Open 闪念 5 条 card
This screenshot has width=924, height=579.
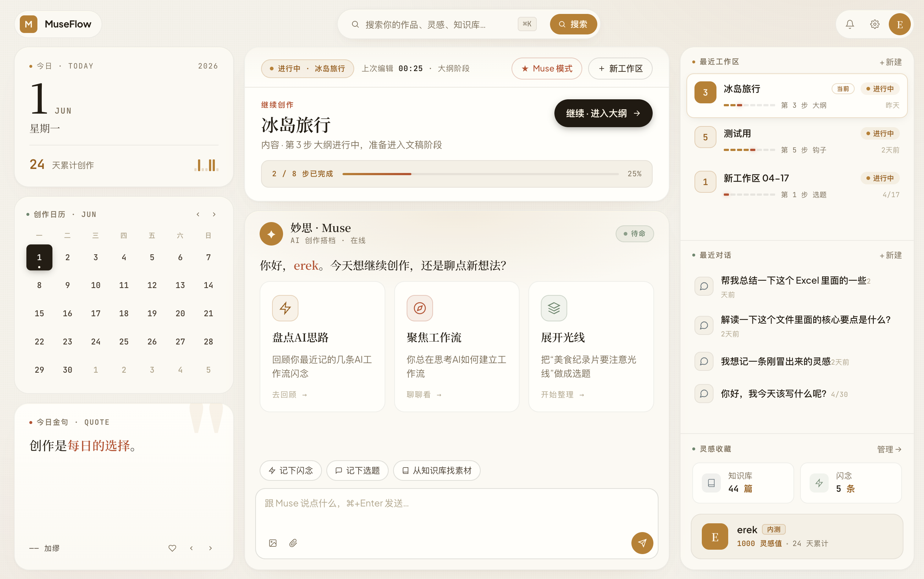click(x=851, y=483)
